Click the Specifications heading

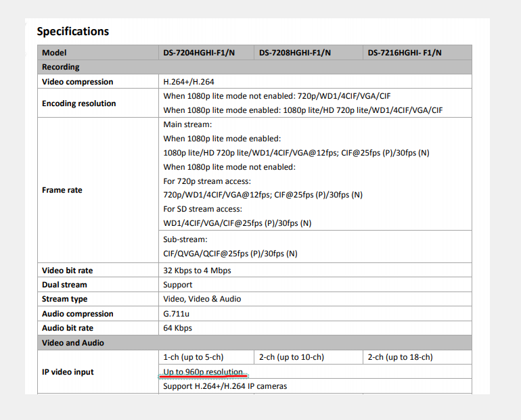[x=72, y=31]
